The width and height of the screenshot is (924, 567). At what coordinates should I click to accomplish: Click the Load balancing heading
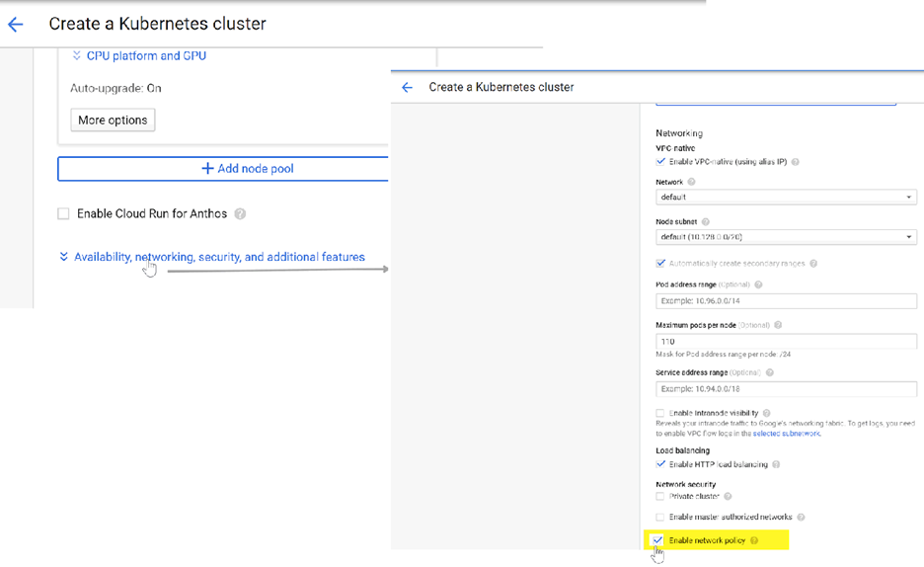click(x=682, y=450)
